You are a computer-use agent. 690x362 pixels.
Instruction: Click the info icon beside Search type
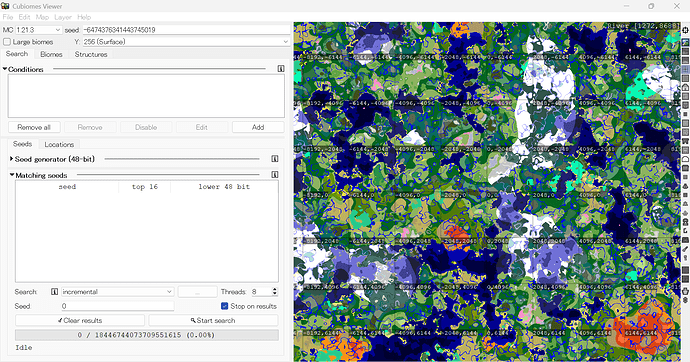click(55, 292)
